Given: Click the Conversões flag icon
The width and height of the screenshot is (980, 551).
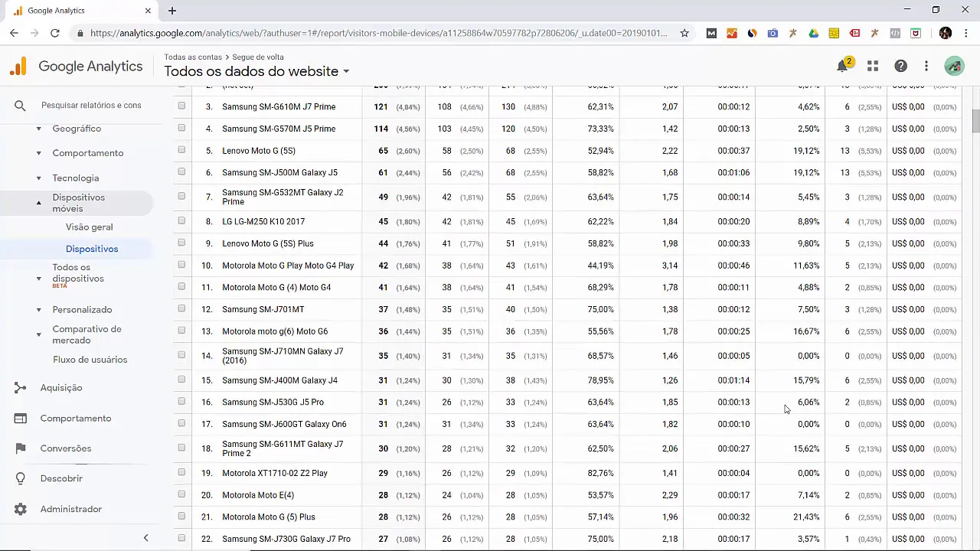Looking at the screenshot, I should [21, 448].
